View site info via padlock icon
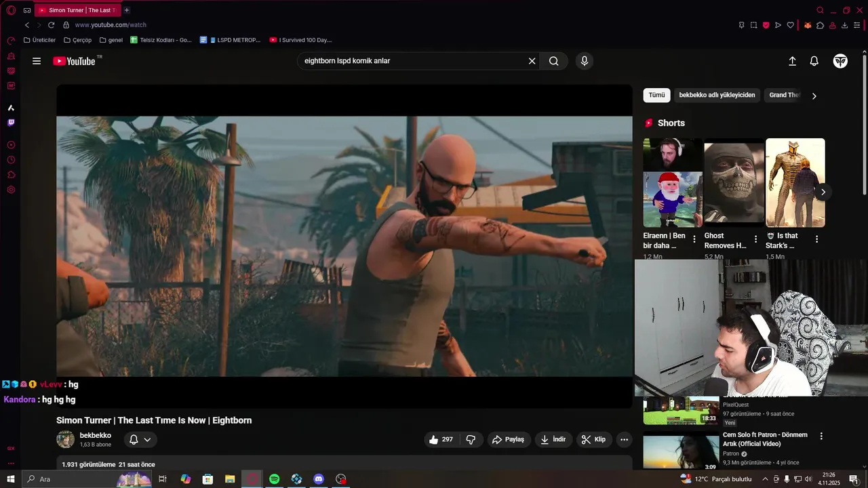This screenshot has height=488, width=868. point(66,25)
